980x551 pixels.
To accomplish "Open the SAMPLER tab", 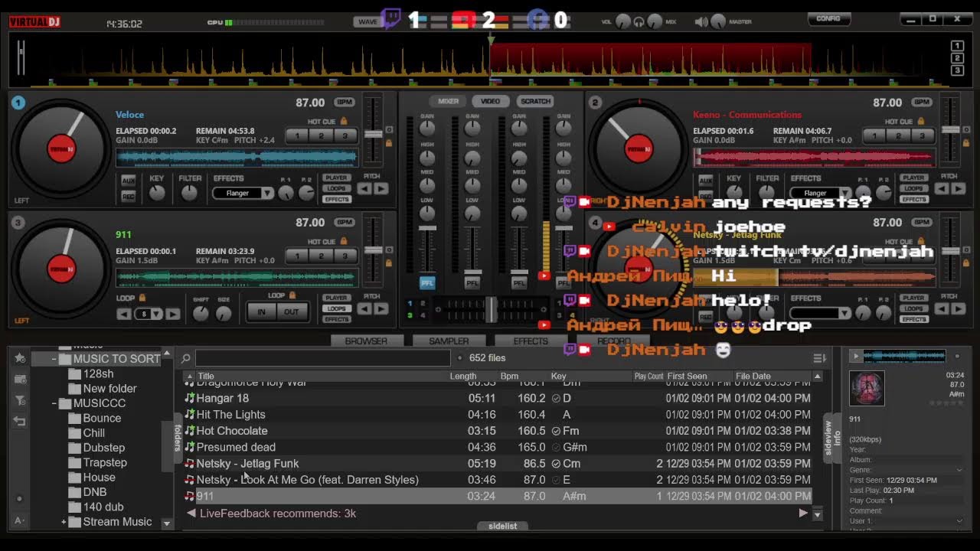I will pos(449,341).
